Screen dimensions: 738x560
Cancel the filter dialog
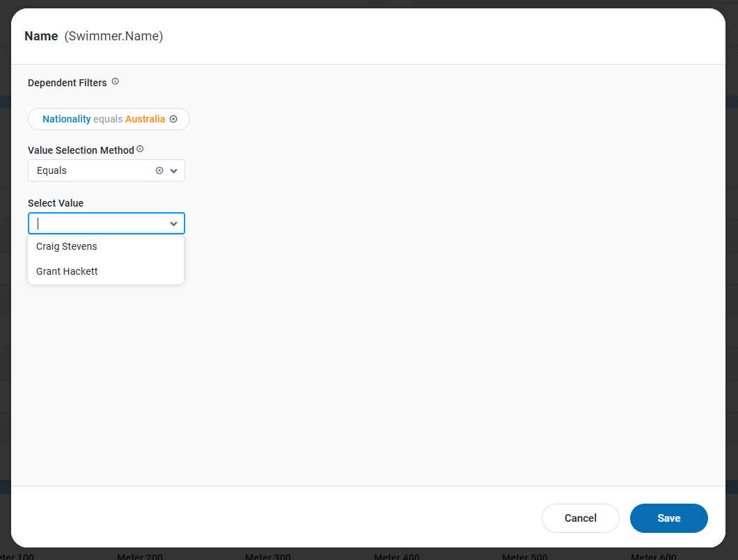580,518
